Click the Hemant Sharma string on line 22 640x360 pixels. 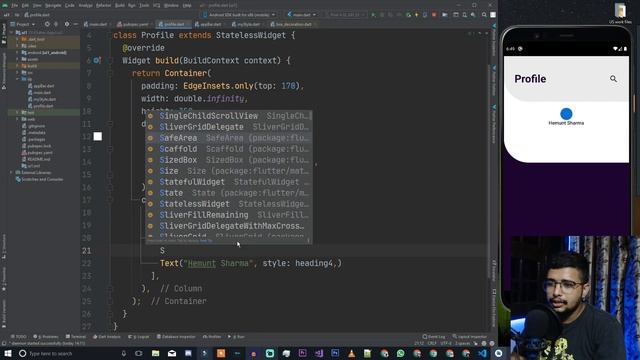point(218,263)
